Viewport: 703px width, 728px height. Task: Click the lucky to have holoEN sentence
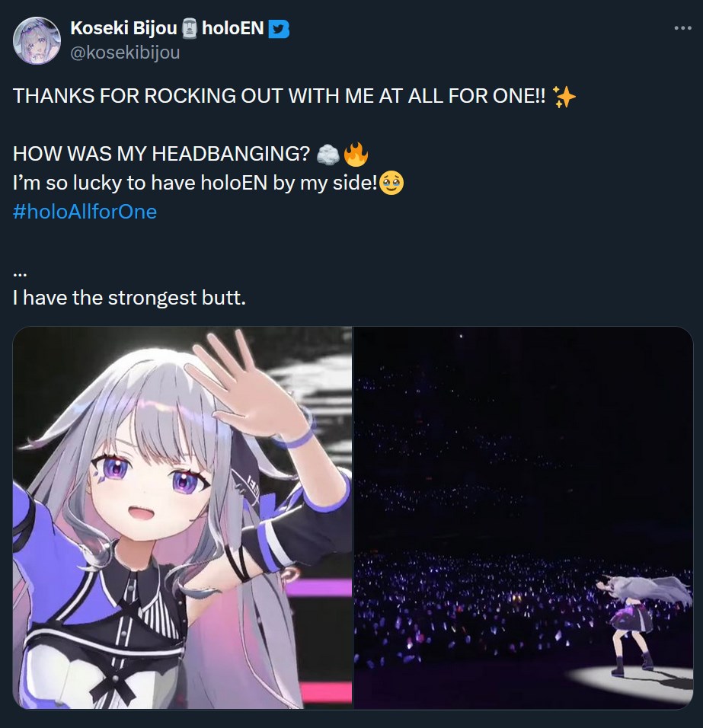pos(195,183)
